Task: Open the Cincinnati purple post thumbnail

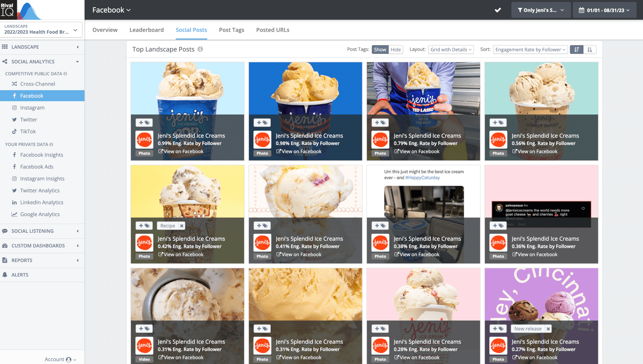Action: point(541,294)
